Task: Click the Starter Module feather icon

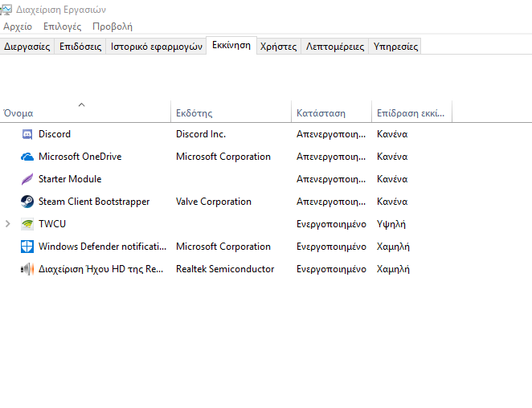Action: [x=27, y=179]
